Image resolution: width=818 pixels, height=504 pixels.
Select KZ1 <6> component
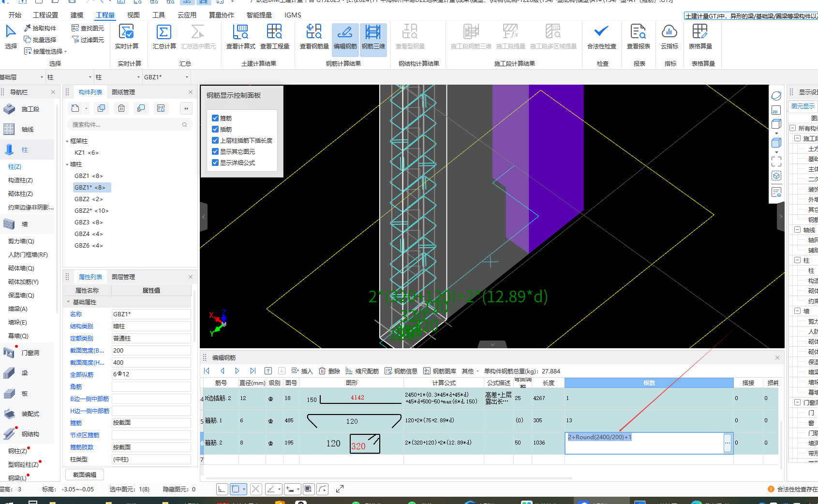tap(87, 152)
